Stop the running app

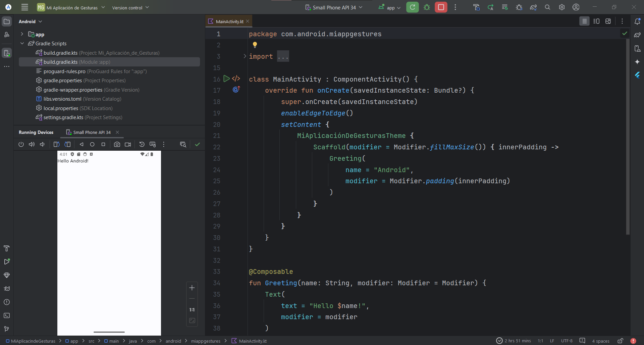(x=441, y=7)
